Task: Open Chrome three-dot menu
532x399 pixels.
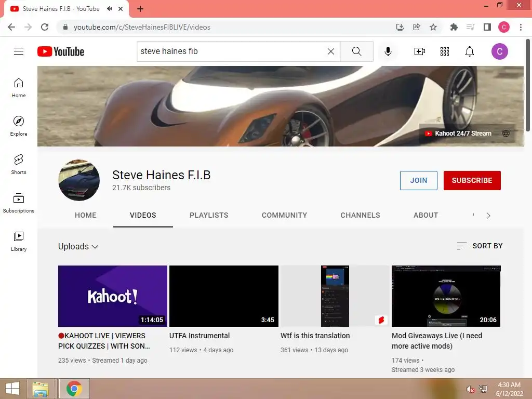Action: point(521,27)
